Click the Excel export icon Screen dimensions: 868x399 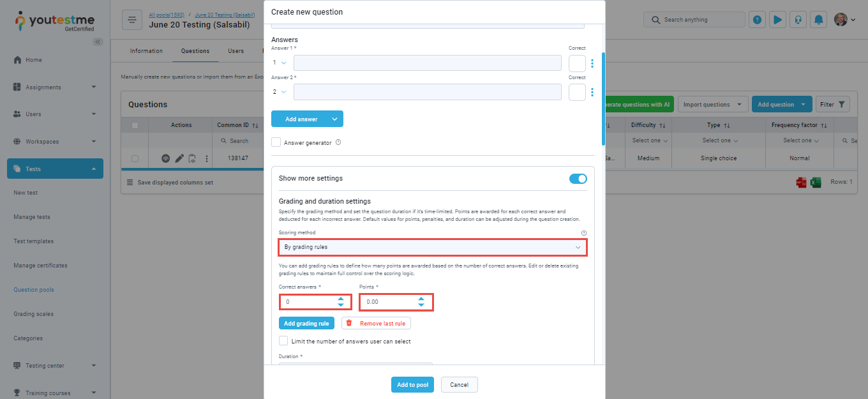815,183
